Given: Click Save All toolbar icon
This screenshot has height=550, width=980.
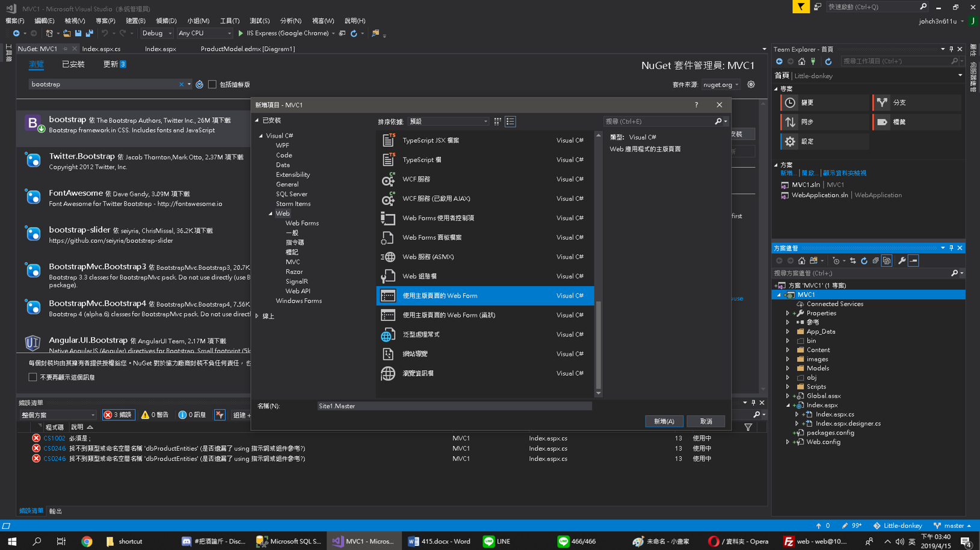Looking at the screenshot, I should coord(89,34).
